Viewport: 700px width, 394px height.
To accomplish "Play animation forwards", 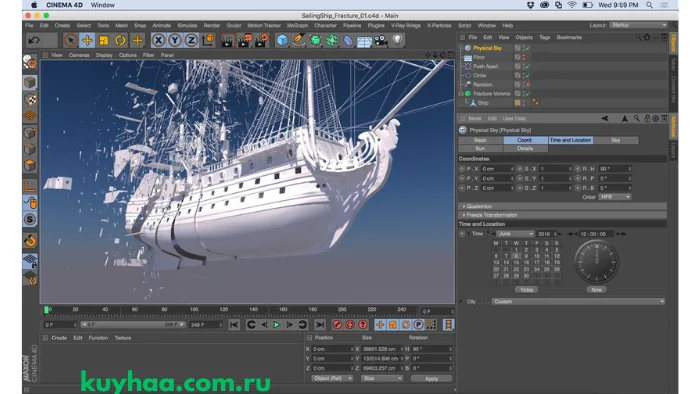I will pyautogui.click(x=277, y=325).
